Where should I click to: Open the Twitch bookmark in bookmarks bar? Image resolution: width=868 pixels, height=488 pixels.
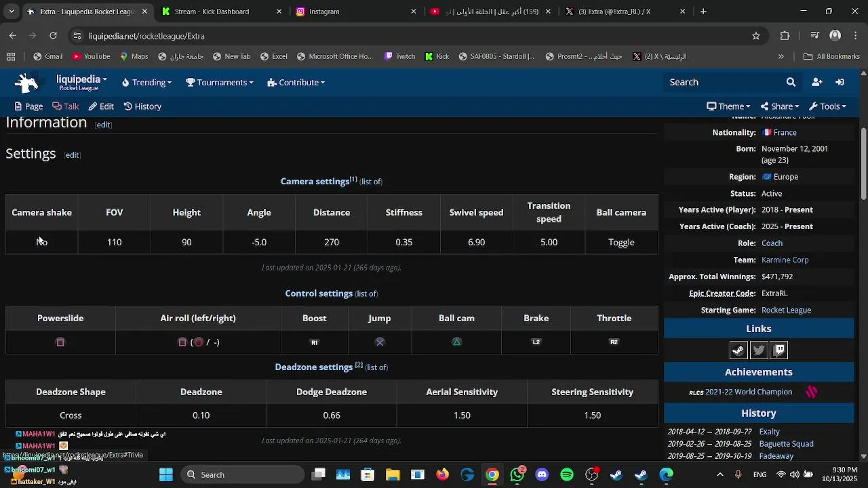(399, 57)
